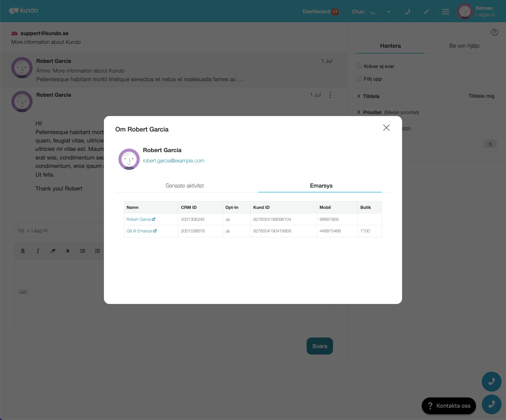The width and height of the screenshot is (506, 420).
Task: Click the Chat status button
Action: 364,12
